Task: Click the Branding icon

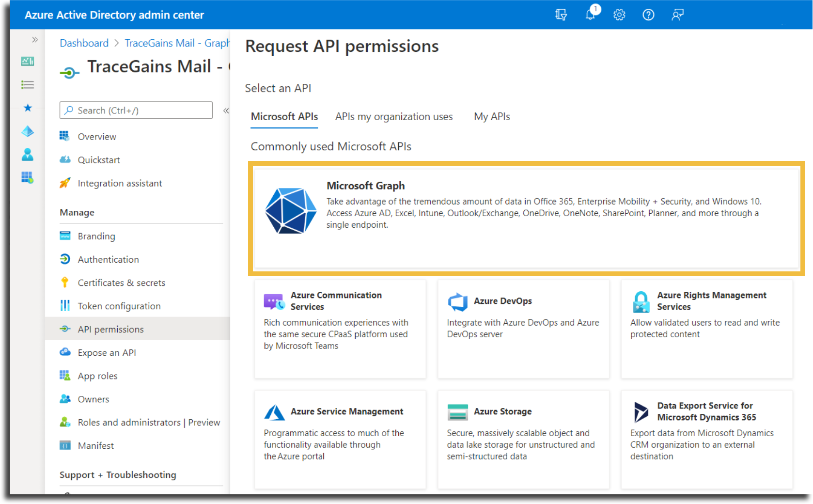Action: tap(65, 236)
